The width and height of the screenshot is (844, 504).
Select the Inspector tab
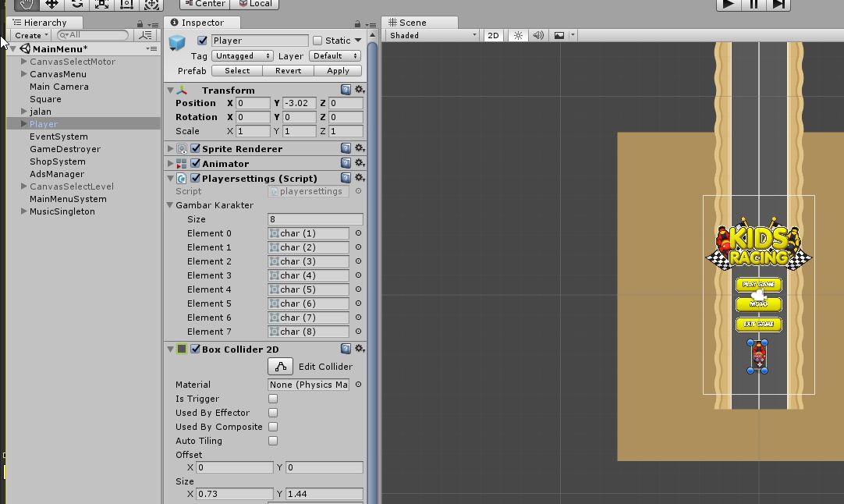point(202,23)
